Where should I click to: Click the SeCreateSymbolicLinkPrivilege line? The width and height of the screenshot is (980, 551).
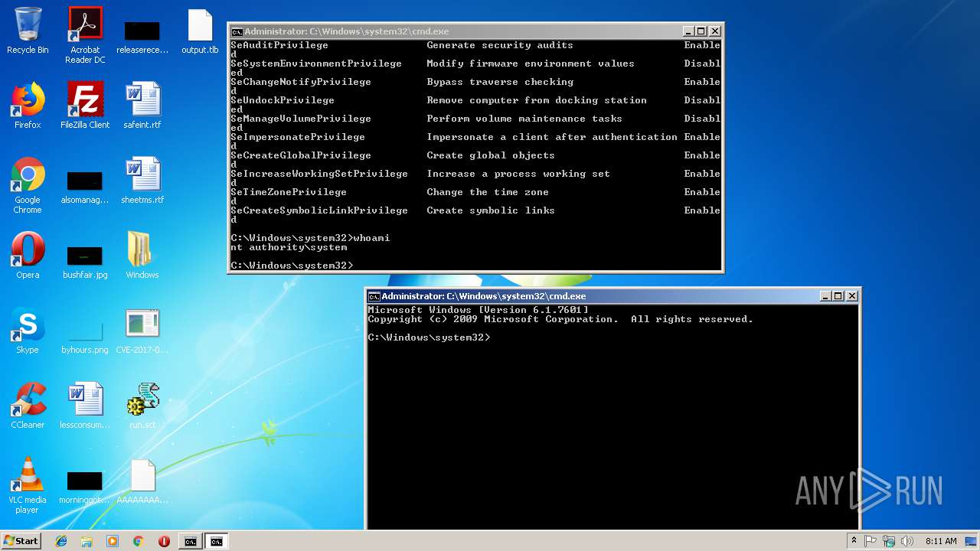(475, 210)
